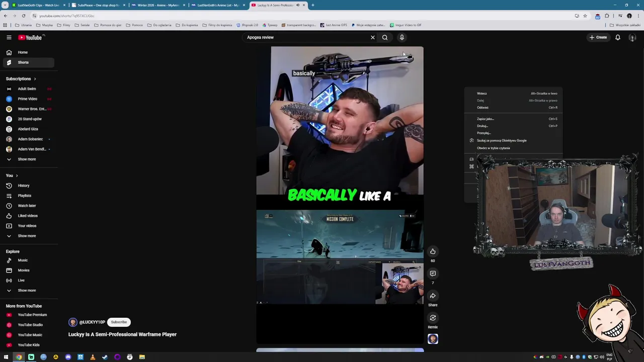Screen dimensions: 644x362
Task: Open the YouTube hamburger guide menu
Action: [9, 37]
